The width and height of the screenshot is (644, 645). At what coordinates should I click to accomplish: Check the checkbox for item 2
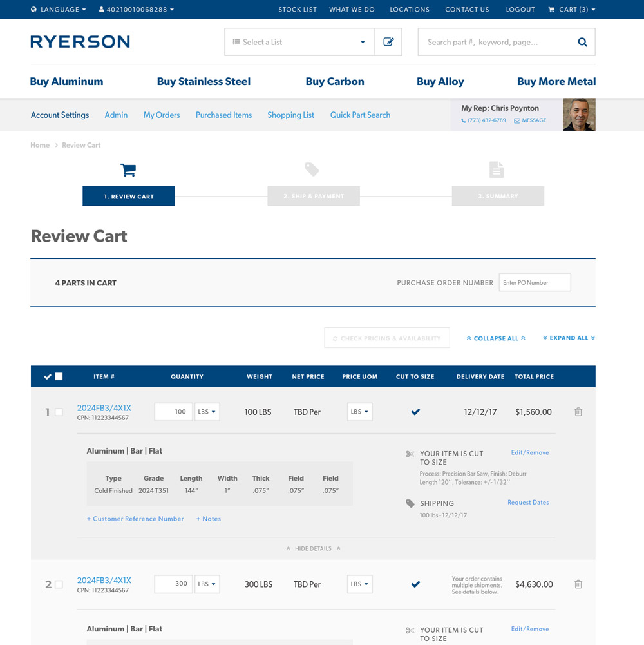point(59,584)
